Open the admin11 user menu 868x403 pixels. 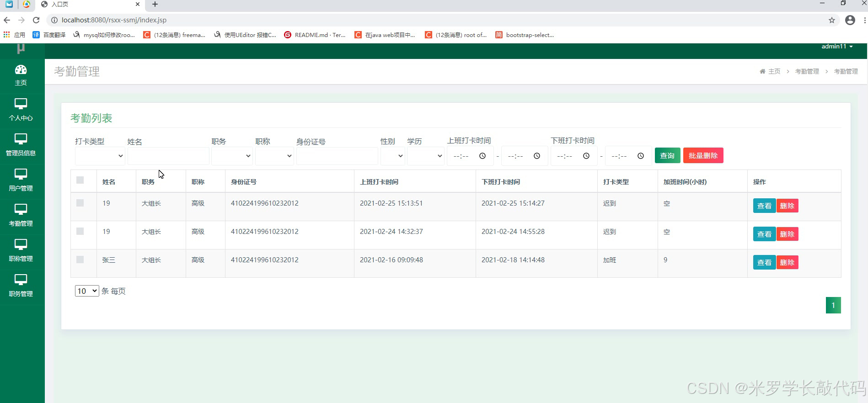pos(837,47)
